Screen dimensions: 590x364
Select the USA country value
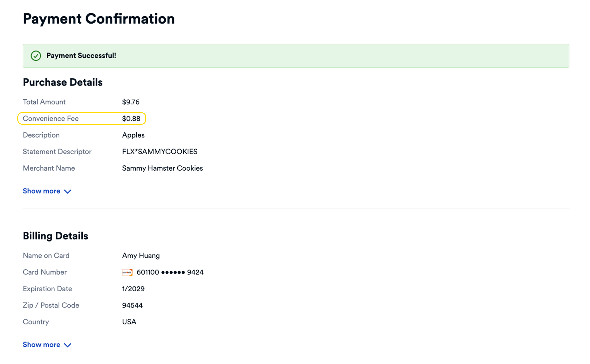click(129, 322)
